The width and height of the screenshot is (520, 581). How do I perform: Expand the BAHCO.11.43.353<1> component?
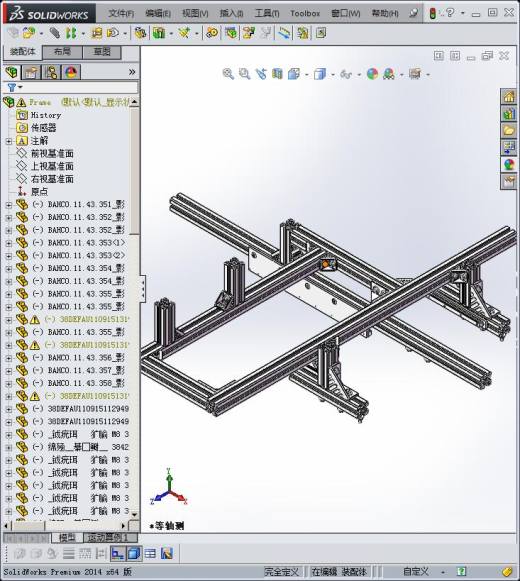pos(9,243)
